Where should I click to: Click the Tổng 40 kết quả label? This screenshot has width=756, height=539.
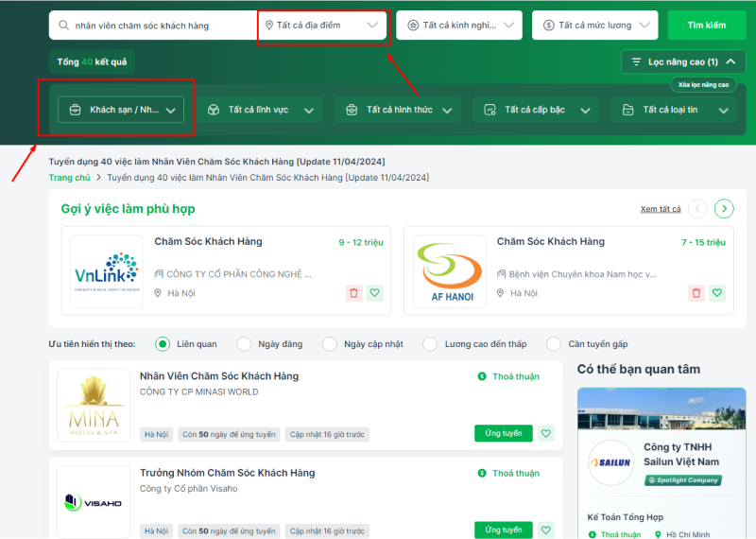(x=92, y=61)
